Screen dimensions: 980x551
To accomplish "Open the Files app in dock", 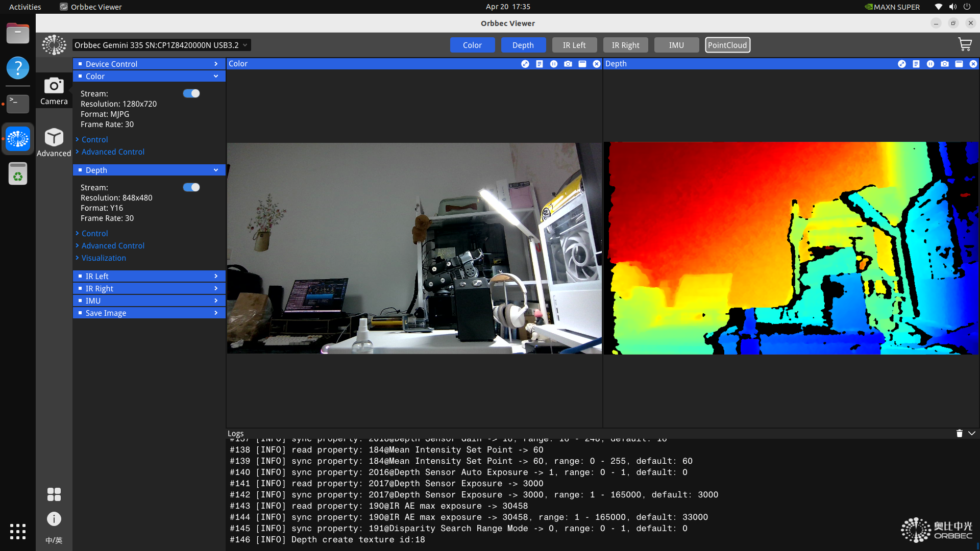I will tap(18, 33).
